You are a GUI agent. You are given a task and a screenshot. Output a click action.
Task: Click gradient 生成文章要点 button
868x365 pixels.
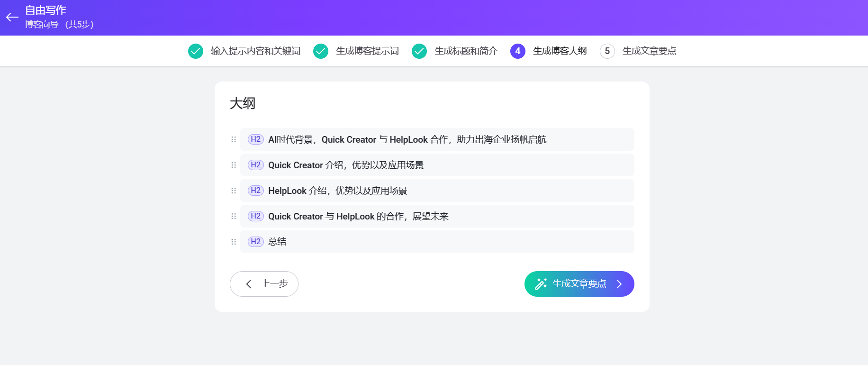[x=579, y=284]
